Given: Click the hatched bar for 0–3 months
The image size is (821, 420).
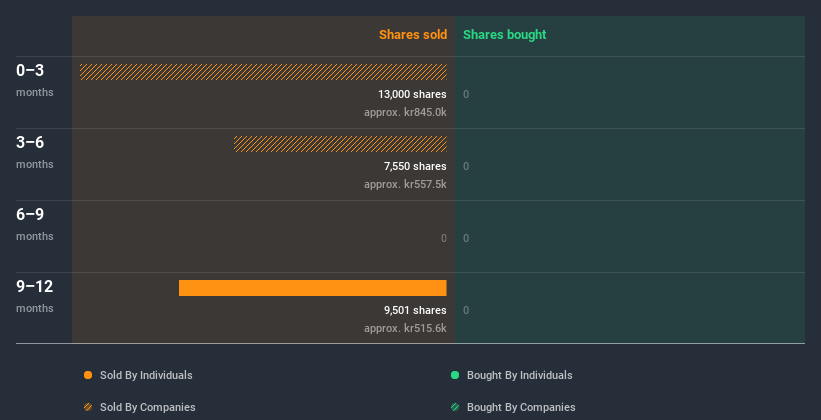Looking at the screenshot, I should coord(263,72).
